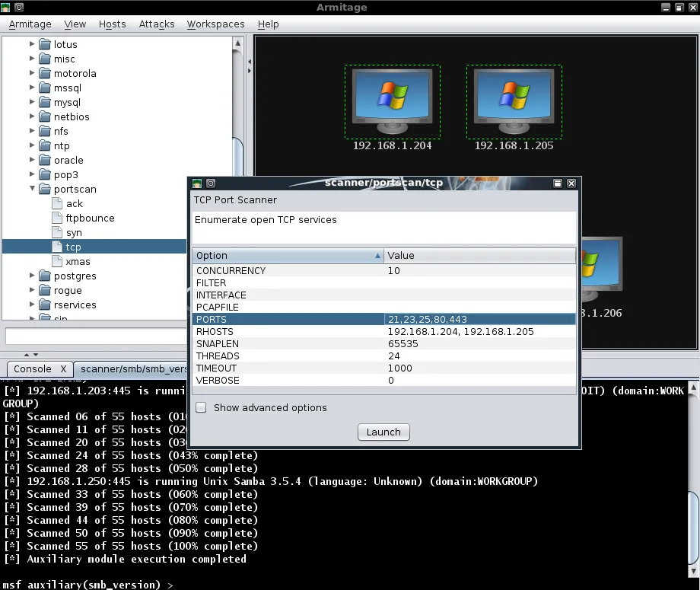700x590 pixels.
Task: Launch the TCP port scanner
Action: 383,432
